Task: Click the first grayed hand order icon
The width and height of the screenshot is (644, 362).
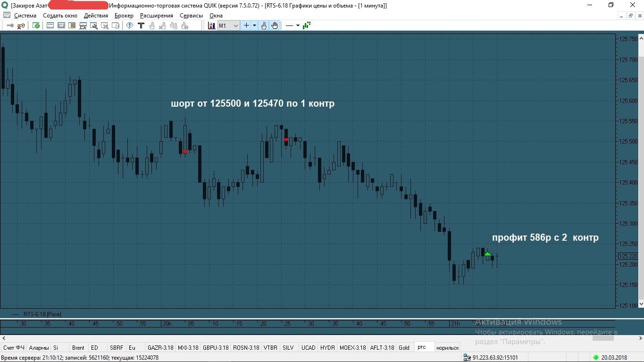Action: click(152, 25)
